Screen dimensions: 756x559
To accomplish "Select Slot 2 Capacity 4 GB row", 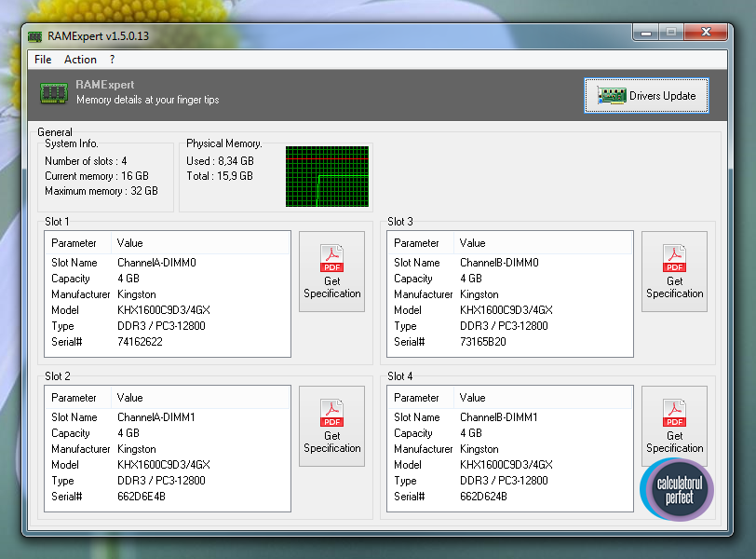I will (168, 433).
